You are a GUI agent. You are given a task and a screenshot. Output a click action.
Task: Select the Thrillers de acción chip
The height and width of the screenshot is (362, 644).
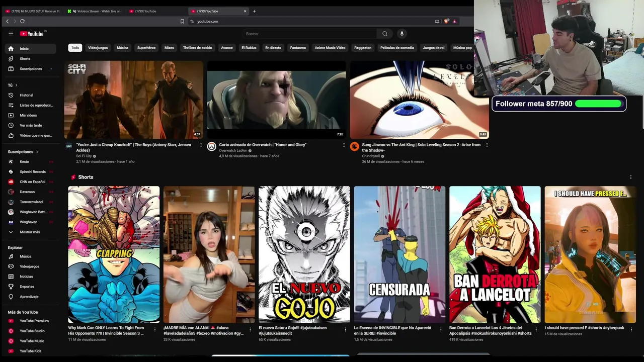click(197, 48)
